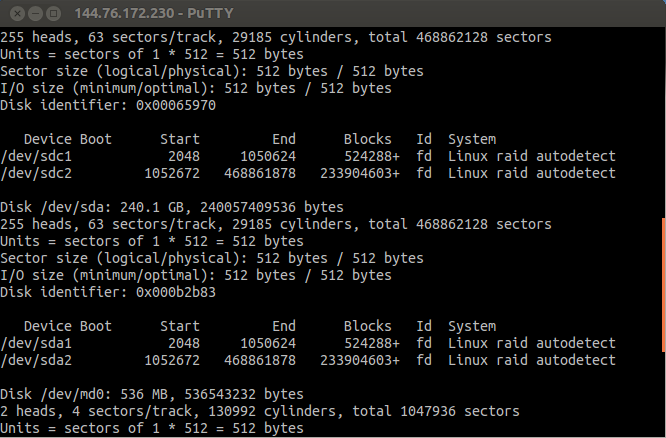Click '2 heads, 4 sectors/track' line
Screen dimensions: 666x438
[x=260, y=411]
